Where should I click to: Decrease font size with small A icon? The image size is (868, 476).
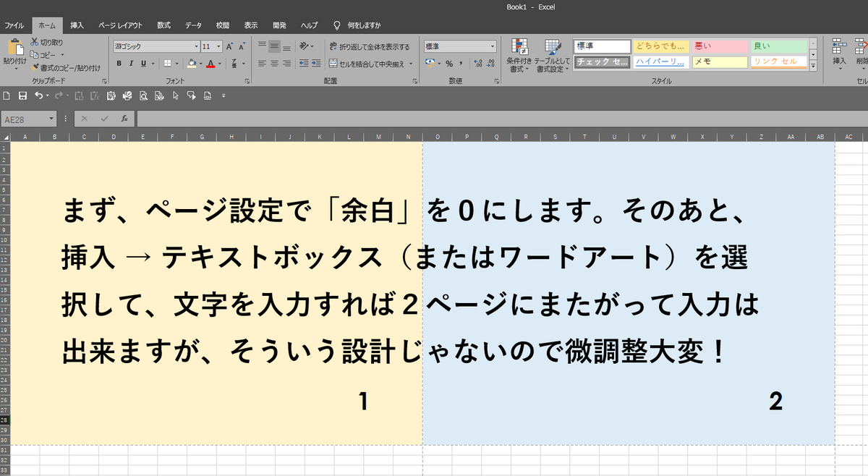click(x=242, y=46)
